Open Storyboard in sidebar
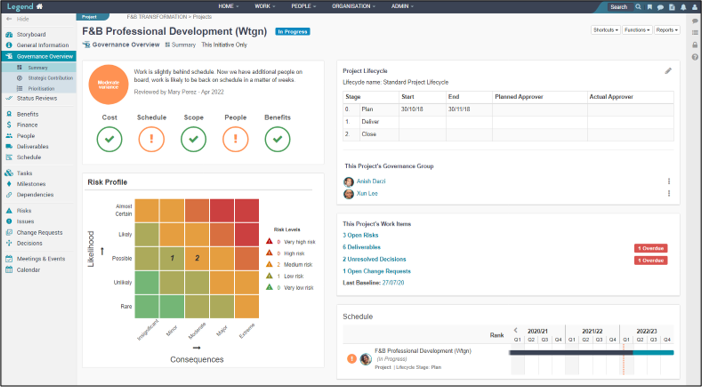Viewport: 702px width, 387px height. pos(31,34)
